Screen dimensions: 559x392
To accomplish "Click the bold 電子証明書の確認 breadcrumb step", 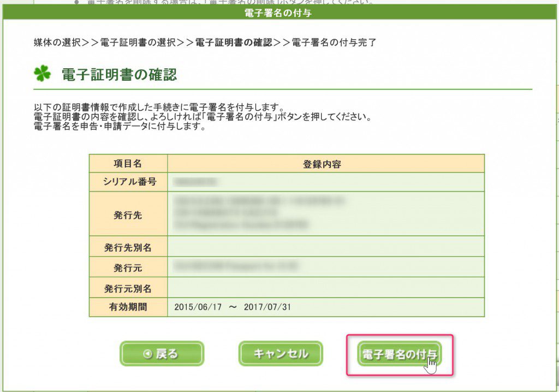I will click(x=233, y=42).
